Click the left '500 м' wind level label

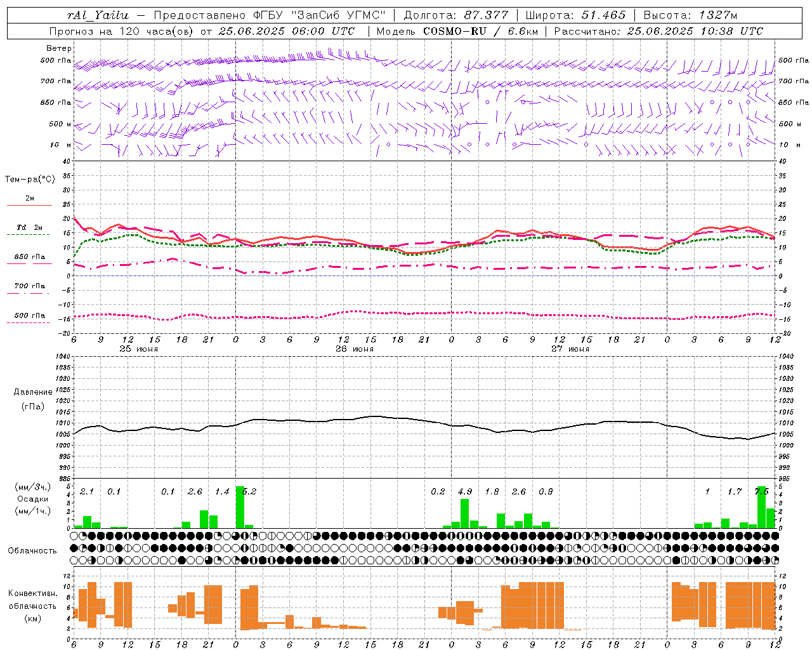pyautogui.click(x=60, y=124)
